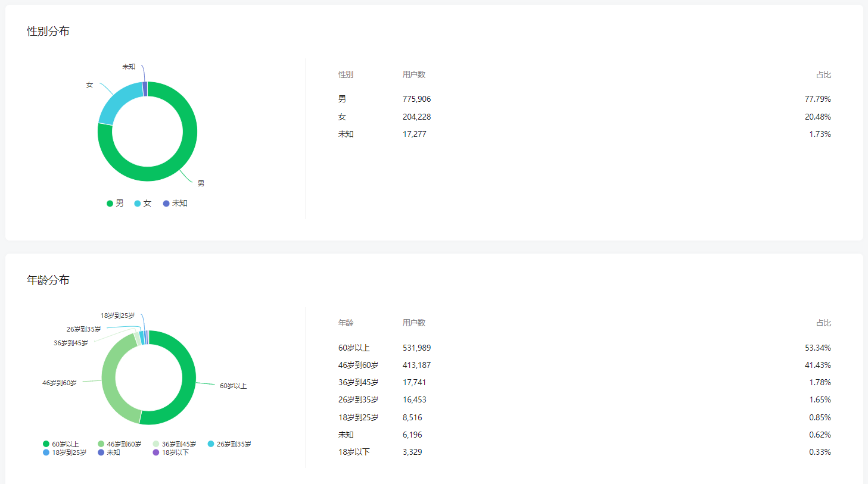This screenshot has width=868, height=484.
Task: Toggle the 18岁到25岁 legend entry in age chart
Action: tap(65, 452)
